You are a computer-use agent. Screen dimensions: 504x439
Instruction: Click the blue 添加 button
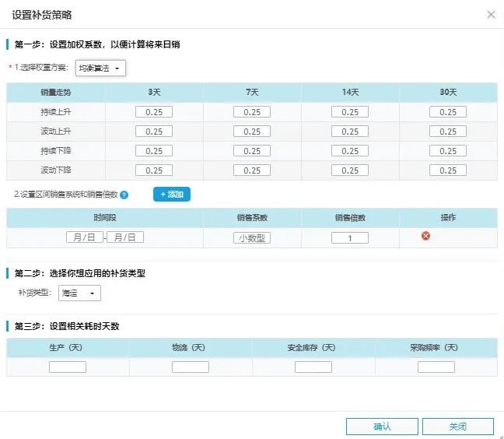click(x=171, y=195)
